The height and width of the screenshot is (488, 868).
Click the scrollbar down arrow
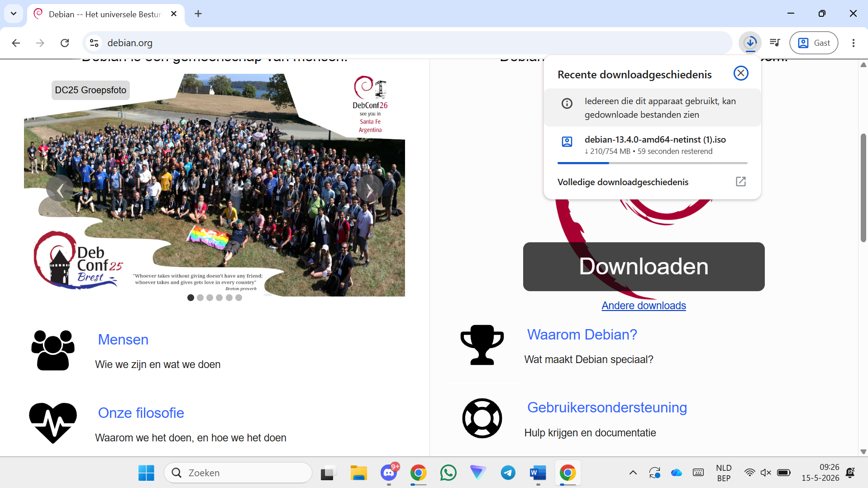(863, 452)
